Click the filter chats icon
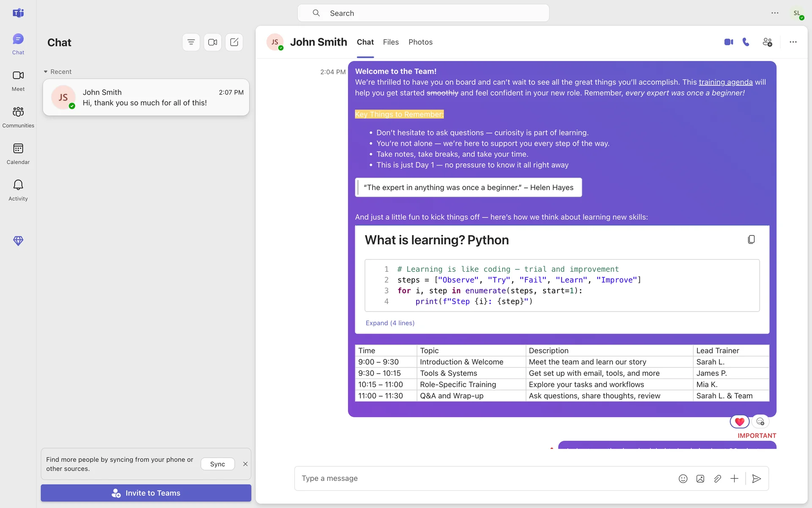The height and width of the screenshot is (508, 812). tap(191, 42)
